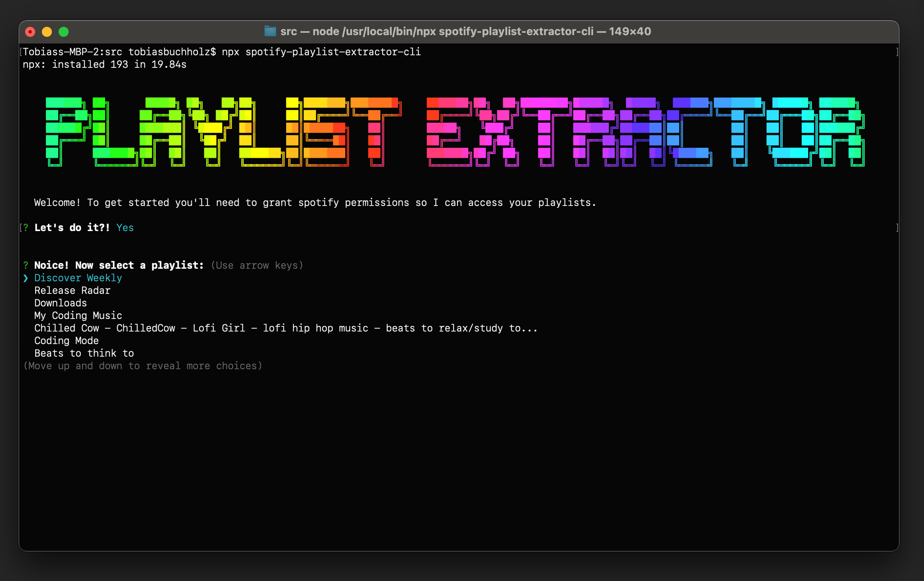Viewport: 924px width, 581px height.
Task: Click the folder icon in the title bar
Action: (270, 31)
